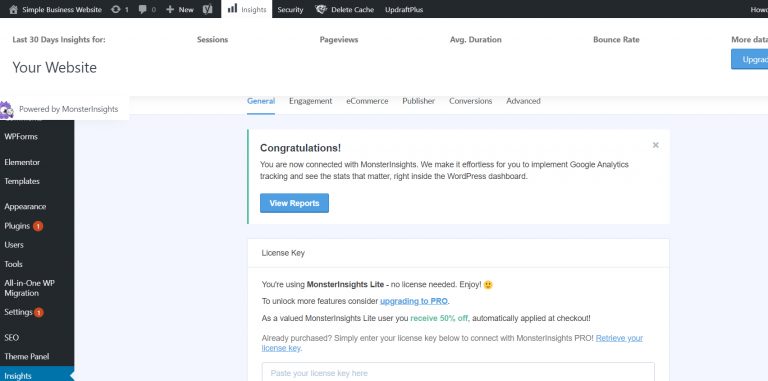Click the Pageviews stat heading
This screenshot has height=381, width=768.
(339, 40)
